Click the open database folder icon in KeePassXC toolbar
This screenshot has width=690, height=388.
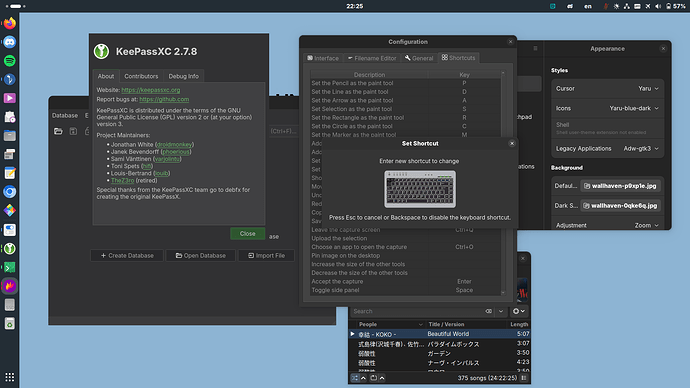coord(58,131)
